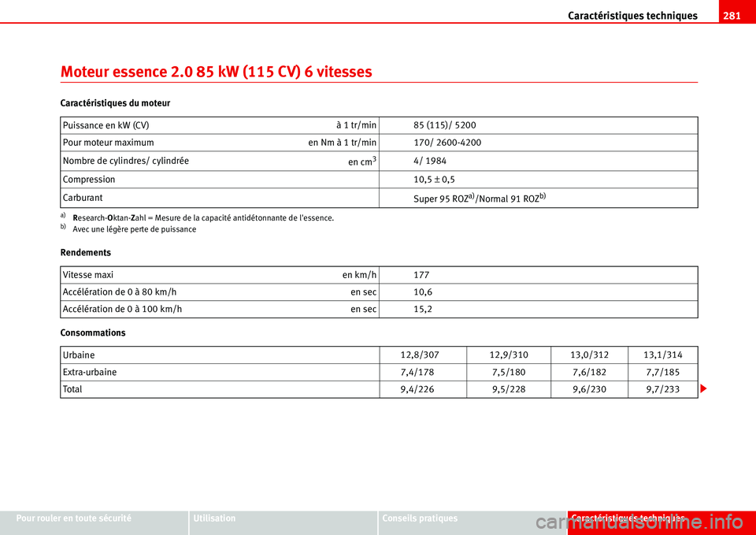Select total consumption cell 9,7/233

(663, 389)
